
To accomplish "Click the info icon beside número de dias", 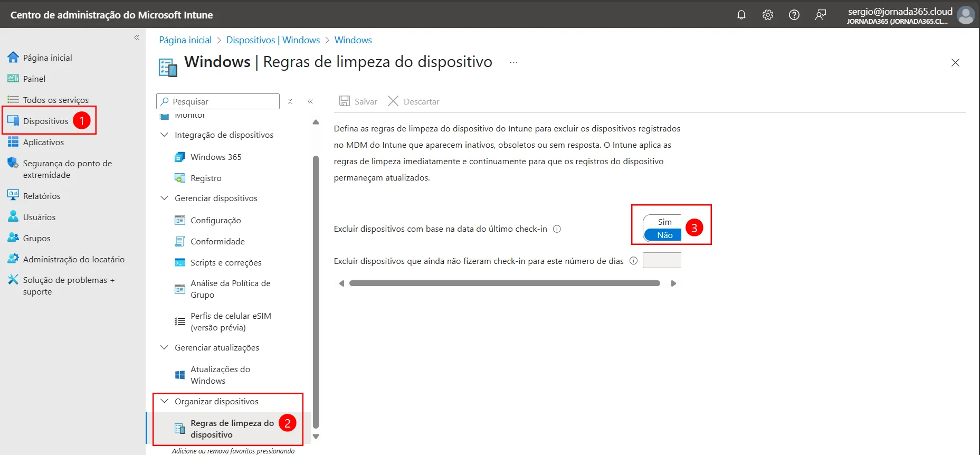I will click(633, 261).
